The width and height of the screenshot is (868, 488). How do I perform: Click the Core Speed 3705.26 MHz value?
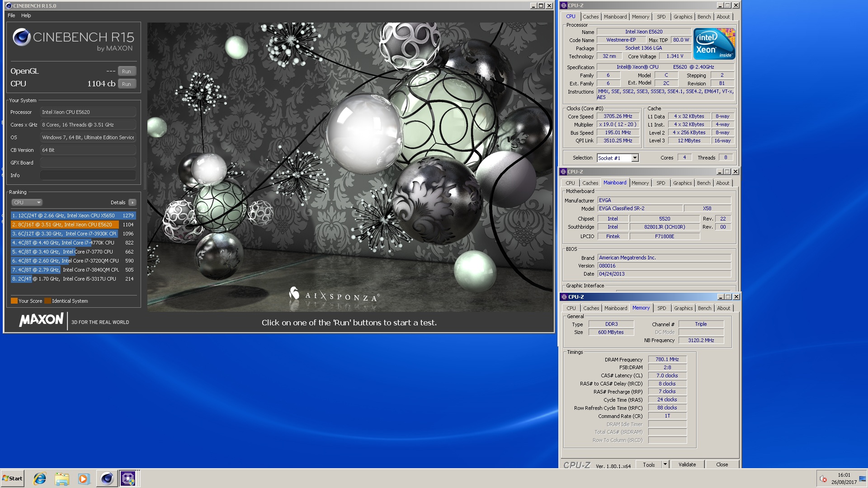point(618,116)
